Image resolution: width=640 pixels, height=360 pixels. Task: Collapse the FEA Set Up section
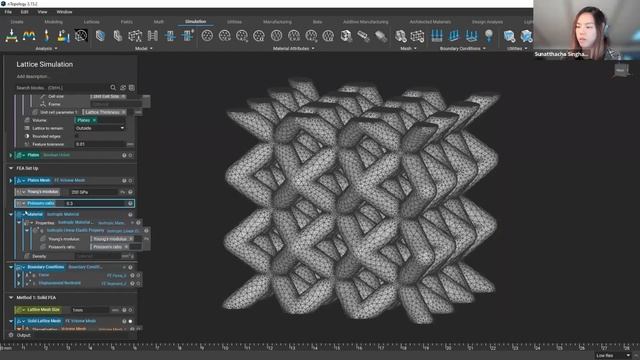(x=11, y=168)
